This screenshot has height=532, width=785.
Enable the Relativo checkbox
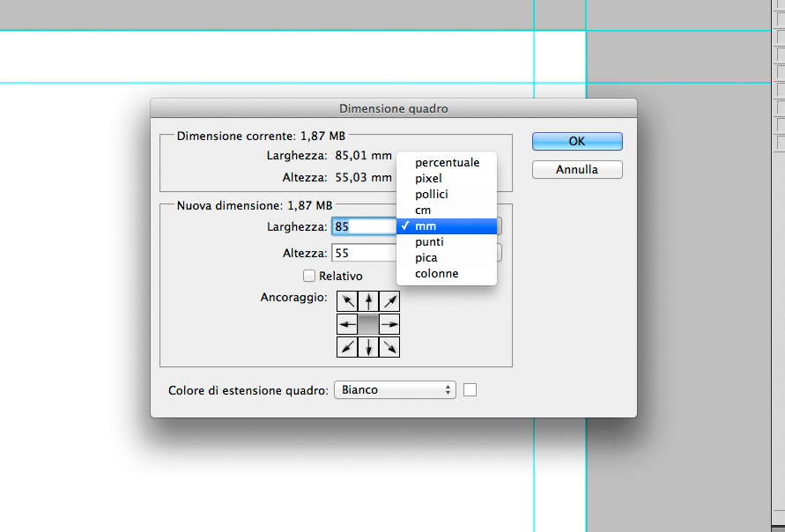[309, 276]
